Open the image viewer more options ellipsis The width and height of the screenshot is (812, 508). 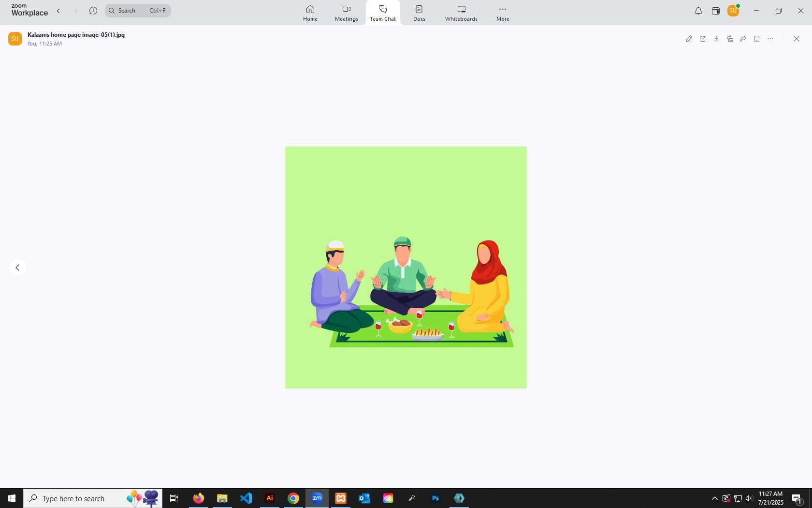(x=770, y=39)
